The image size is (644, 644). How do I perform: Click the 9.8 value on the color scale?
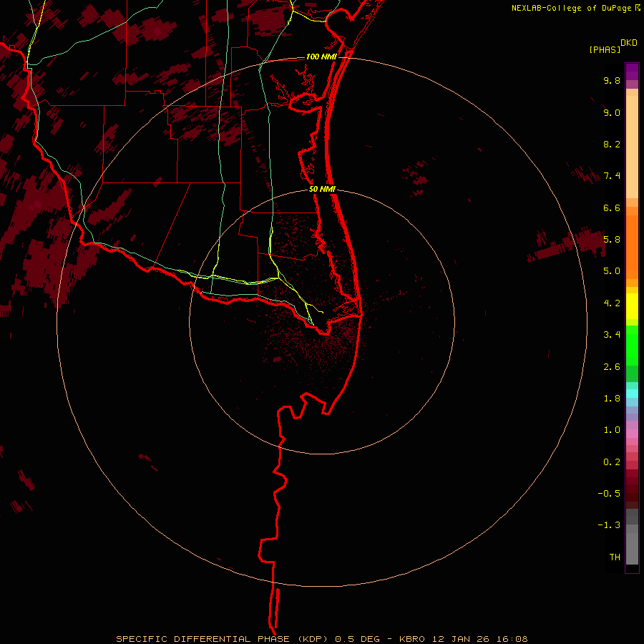[612, 80]
